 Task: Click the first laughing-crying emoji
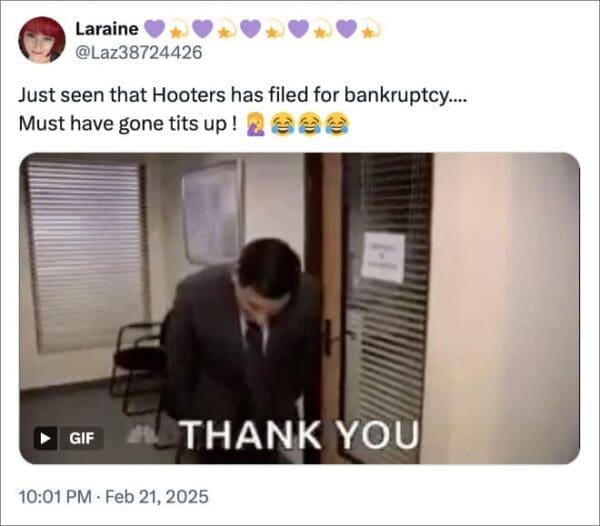point(282,124)
